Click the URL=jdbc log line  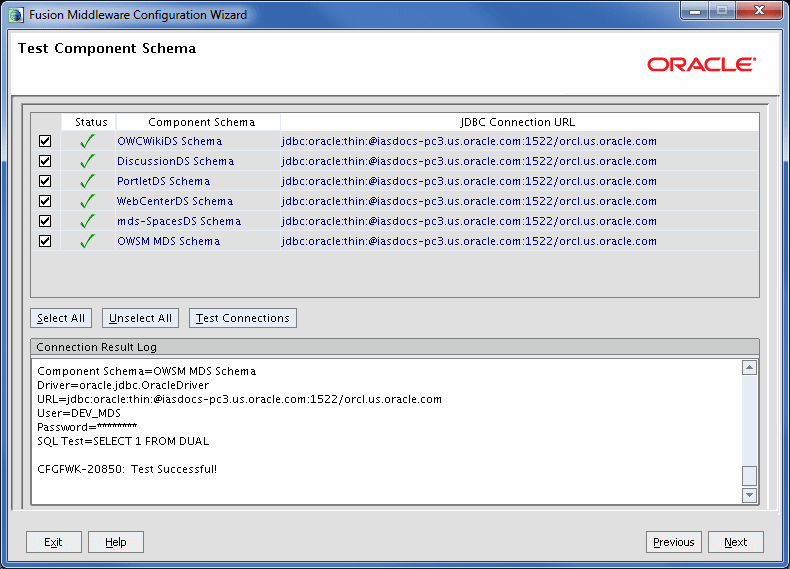pos(239,399)
